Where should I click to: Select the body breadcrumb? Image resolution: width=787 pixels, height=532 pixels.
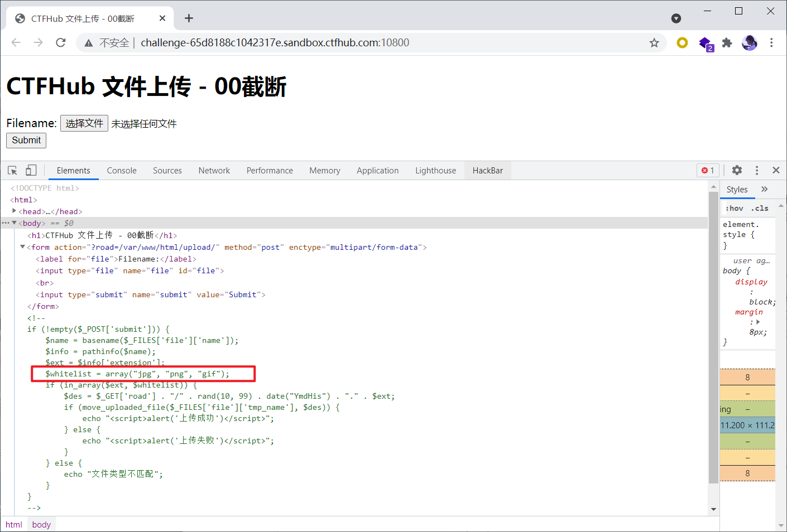click(x=41, y=524)
